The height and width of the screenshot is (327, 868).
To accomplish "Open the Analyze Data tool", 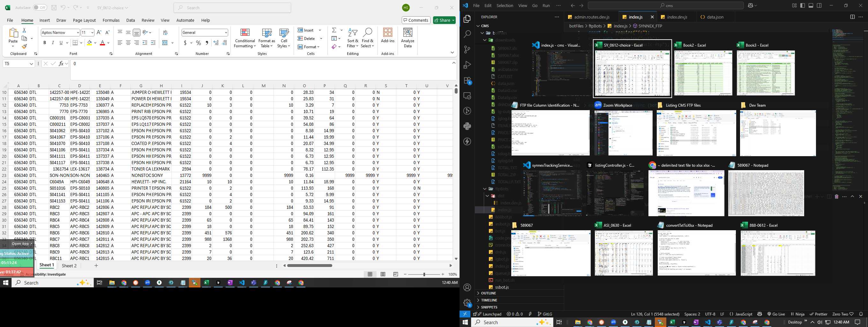I will pos(408,38).
